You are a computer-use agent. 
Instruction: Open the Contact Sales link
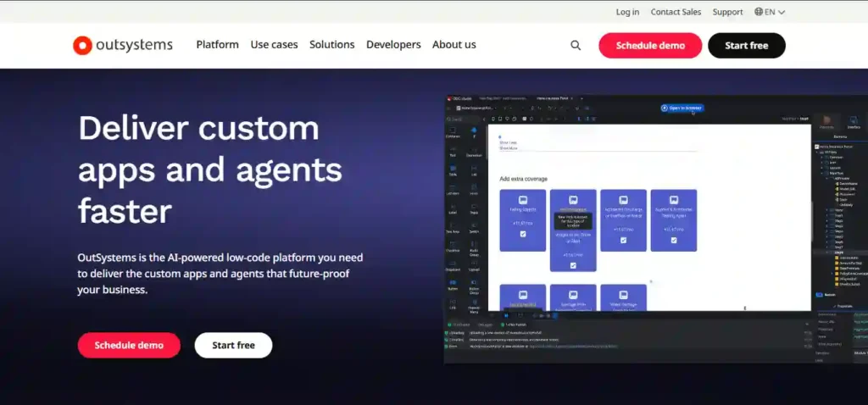coord(676,12)
